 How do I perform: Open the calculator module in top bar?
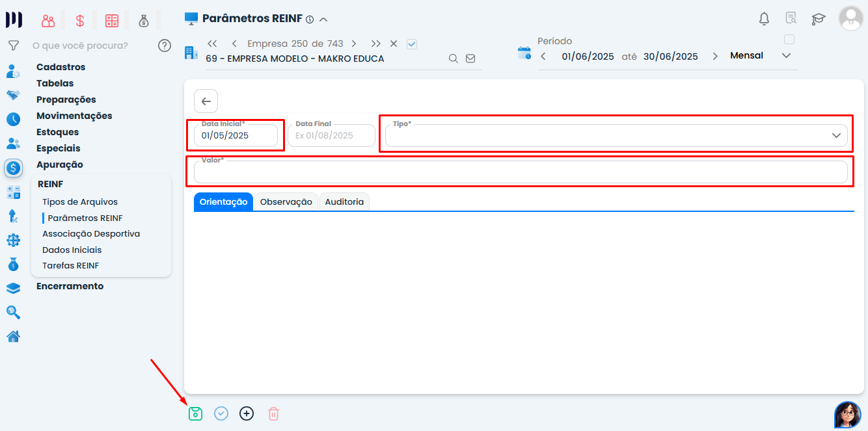[x=112, y=21]
